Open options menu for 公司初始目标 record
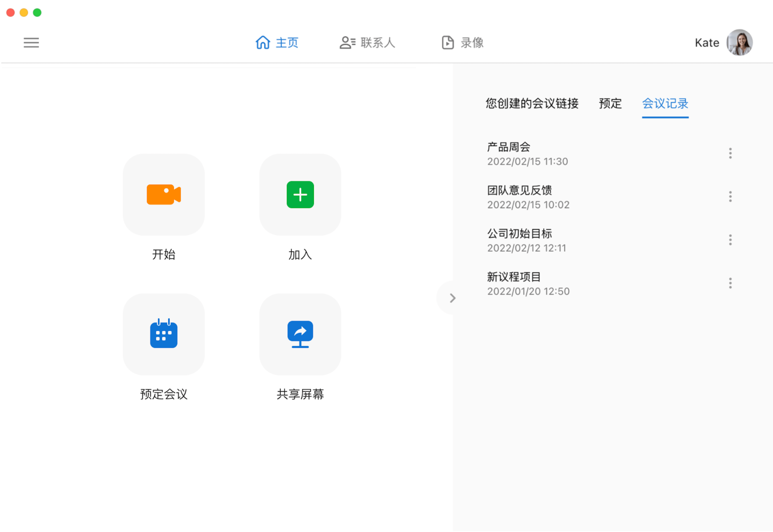Viewport: 773px width, 532px height. (730, 240)
